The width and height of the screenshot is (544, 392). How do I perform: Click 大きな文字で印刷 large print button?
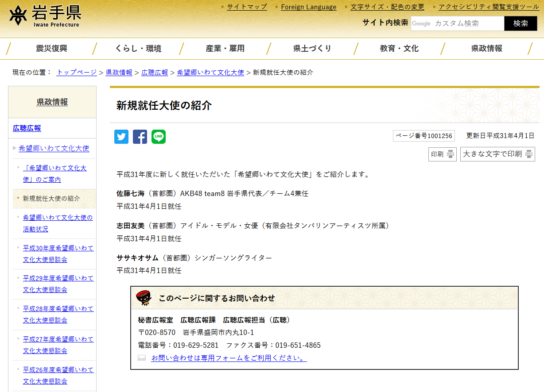(497, 154)
